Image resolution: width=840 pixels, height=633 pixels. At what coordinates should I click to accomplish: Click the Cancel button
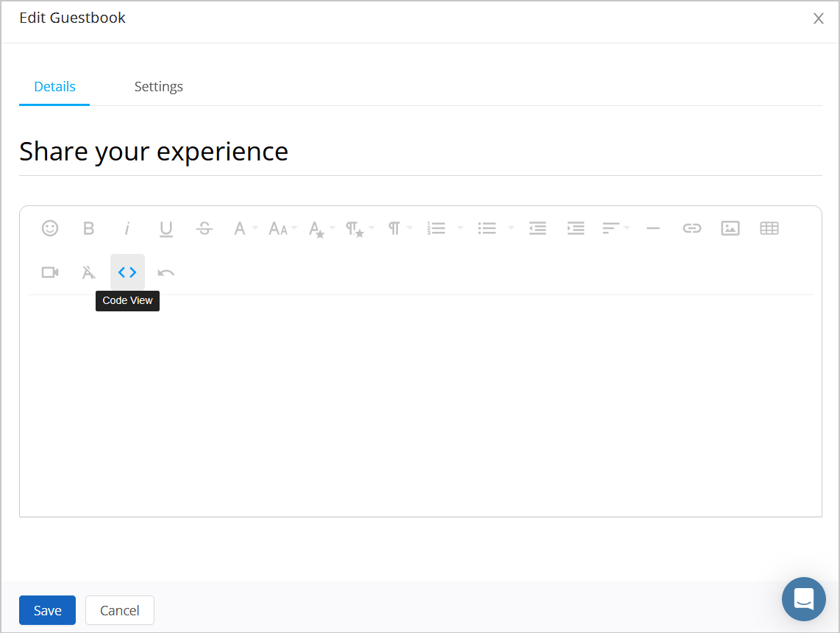(x=119, y=610)
